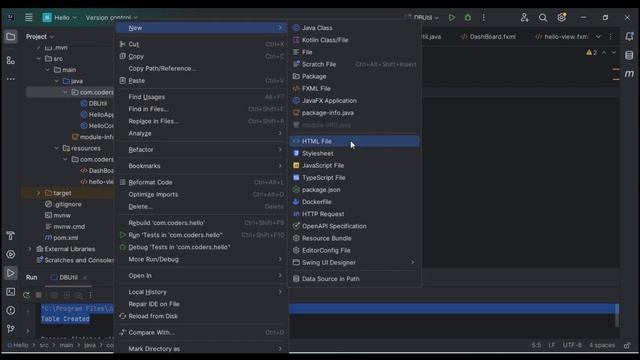Choose Package from New submenu

tap(354, 76)
